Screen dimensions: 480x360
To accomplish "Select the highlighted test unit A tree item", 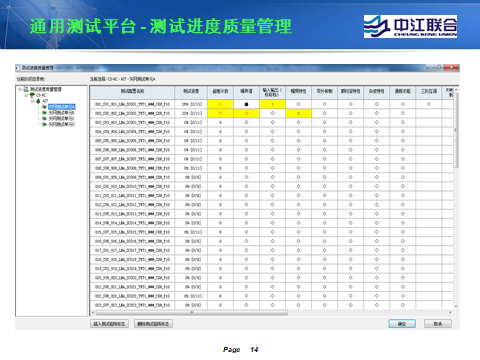I will (x=62, y=107).
